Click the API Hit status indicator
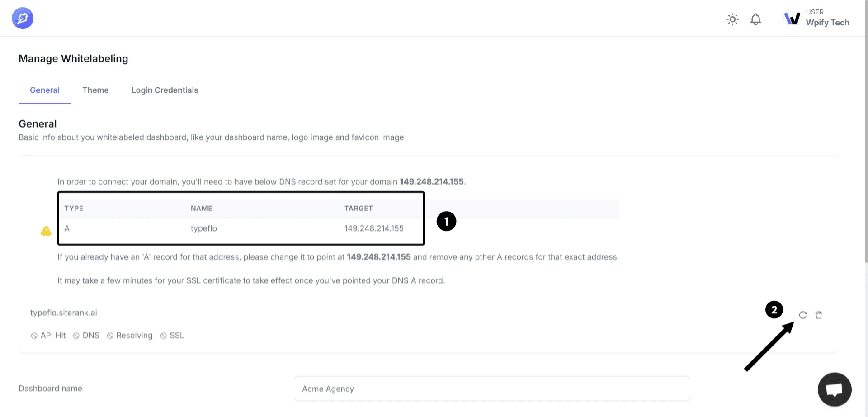This screenshot has height=417, width=868. (48, 336)
